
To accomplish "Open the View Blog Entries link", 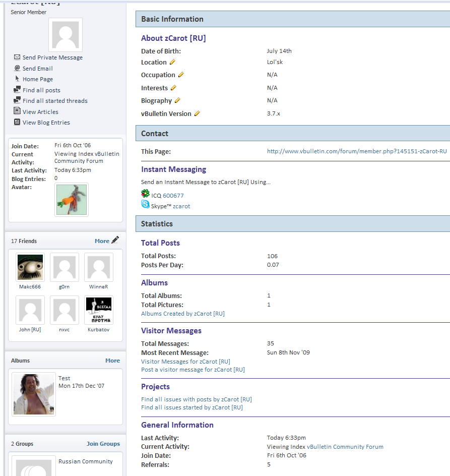I will click(x=46, y=123).
